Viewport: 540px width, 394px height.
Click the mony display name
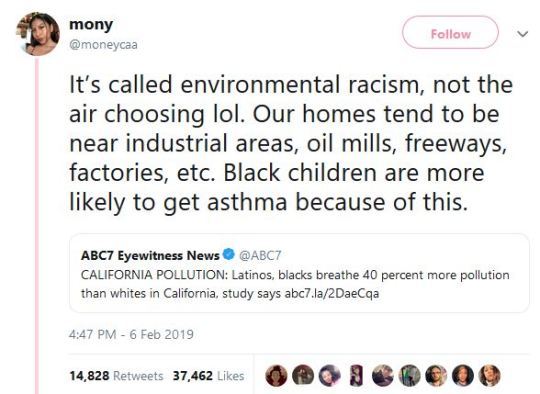click(91, 25)
